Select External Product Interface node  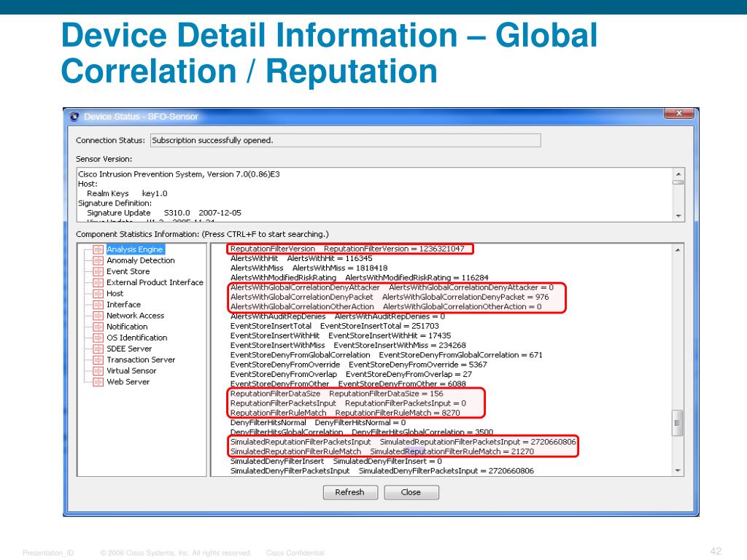[155, 282]
